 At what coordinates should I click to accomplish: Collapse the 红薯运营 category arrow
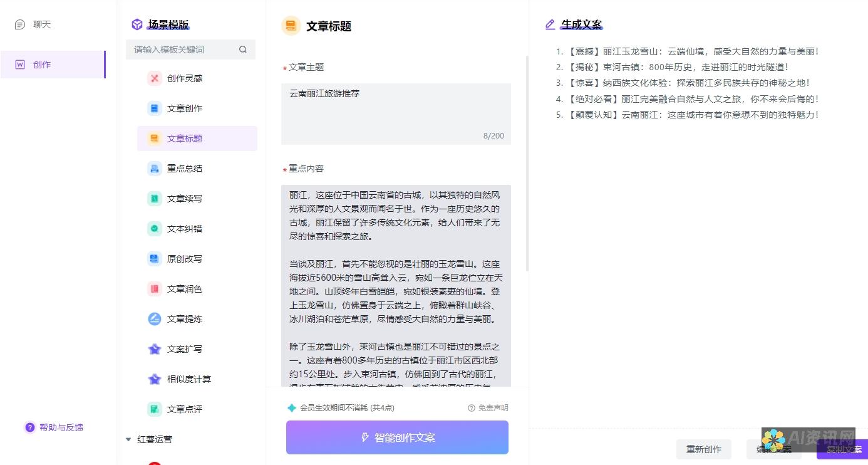pyautogui.click(x=128, y=439)
